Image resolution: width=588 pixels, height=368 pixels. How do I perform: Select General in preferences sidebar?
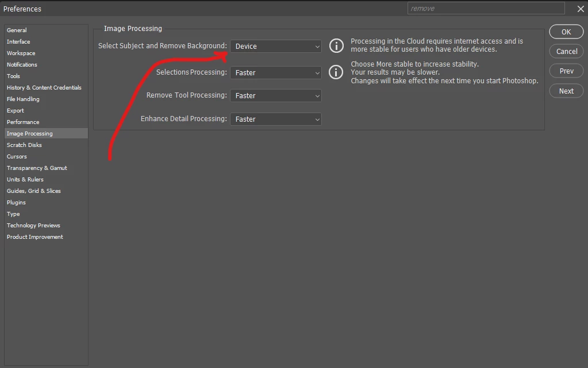pyautogui.click(x=46, y=30)
